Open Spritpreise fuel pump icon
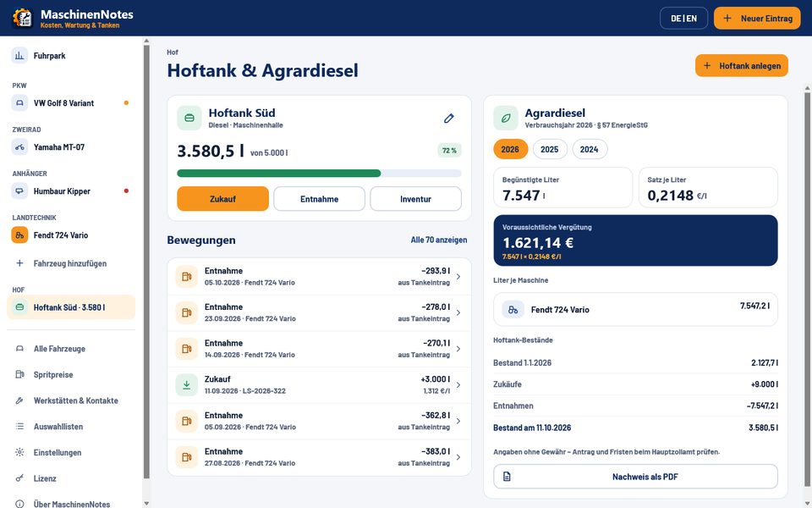The image size is (812, 508). 19,374
